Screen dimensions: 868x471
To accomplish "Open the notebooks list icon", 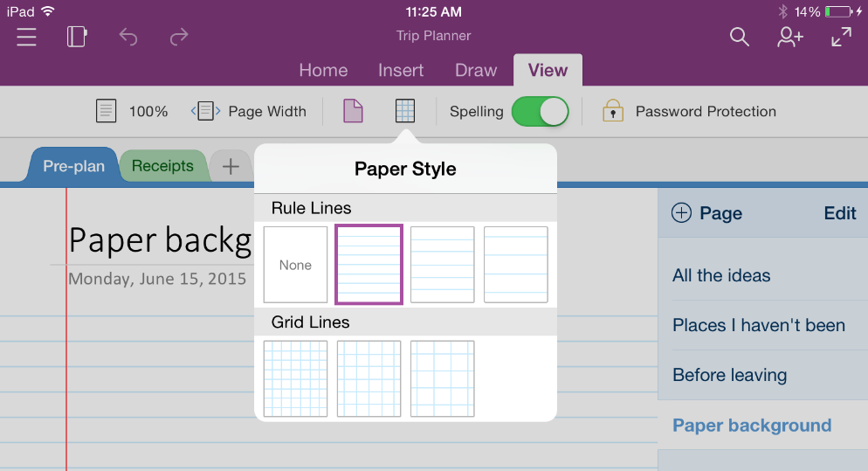I will pos(77,37).
